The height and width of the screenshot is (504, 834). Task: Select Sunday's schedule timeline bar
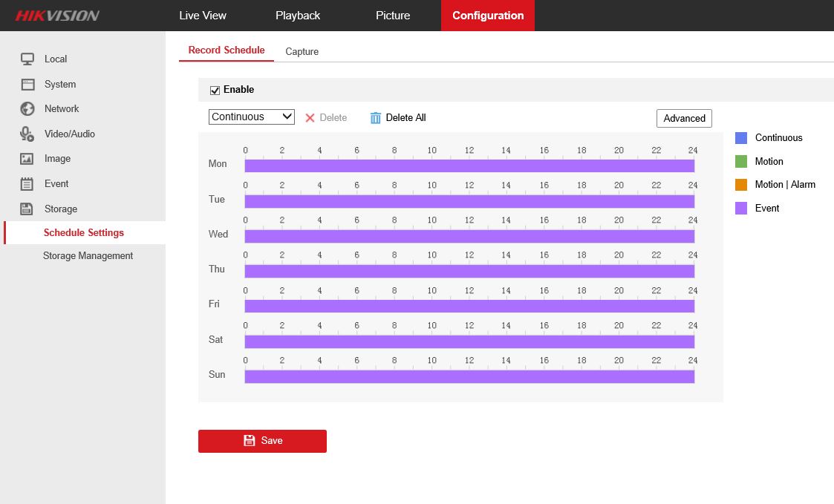469,376
